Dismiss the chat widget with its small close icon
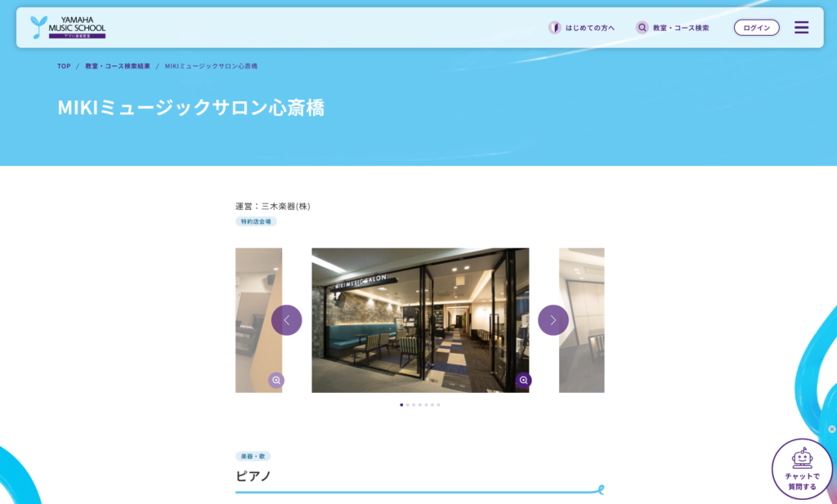 tap(831, 430)
